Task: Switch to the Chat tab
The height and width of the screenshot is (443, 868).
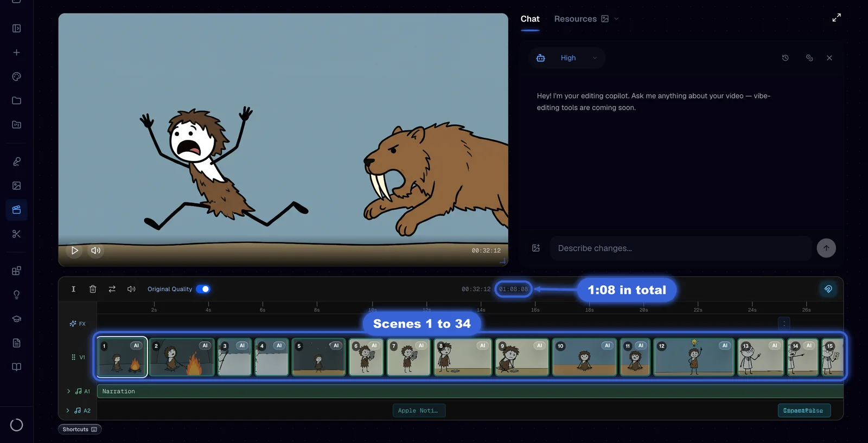Action: coord(530,19)
